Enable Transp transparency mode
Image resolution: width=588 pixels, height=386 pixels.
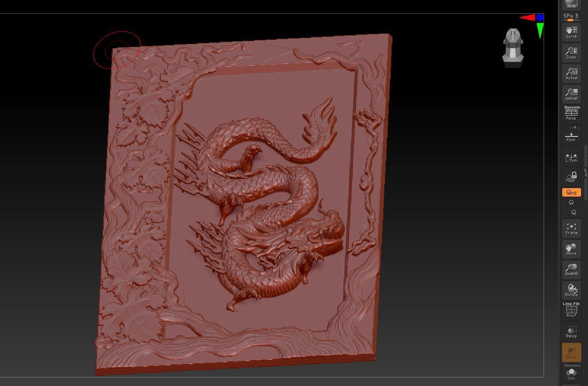[571, 331]
